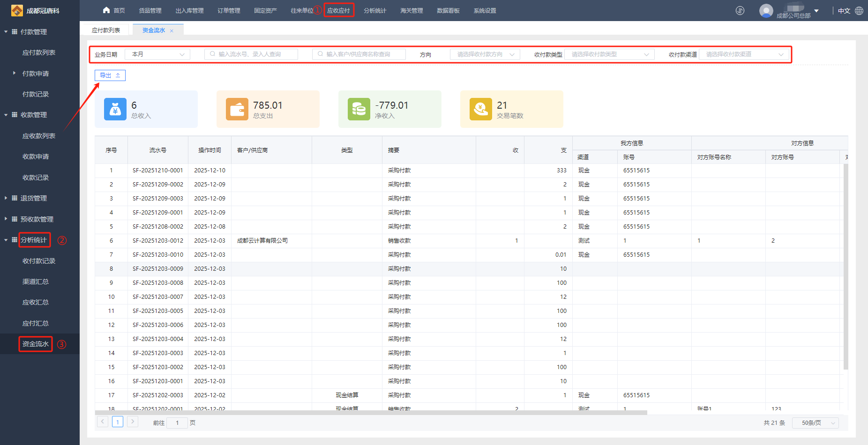Expand the 退货管理 sidebar group
Viewport: 868px width, 445px height.
click(x=33, y=198)
